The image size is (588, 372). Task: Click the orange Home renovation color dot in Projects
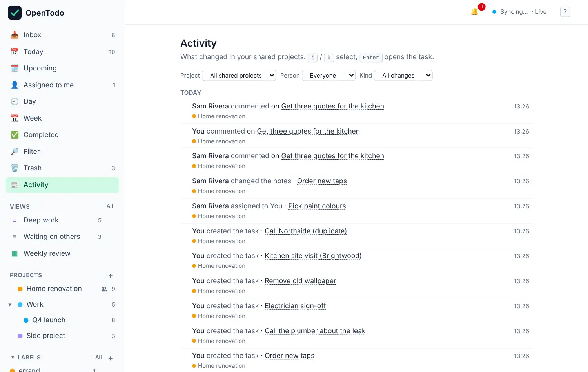click(20, 289)
